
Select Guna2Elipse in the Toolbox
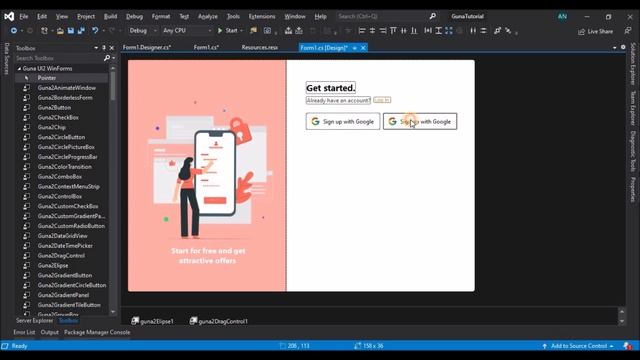tap(53, 265)
